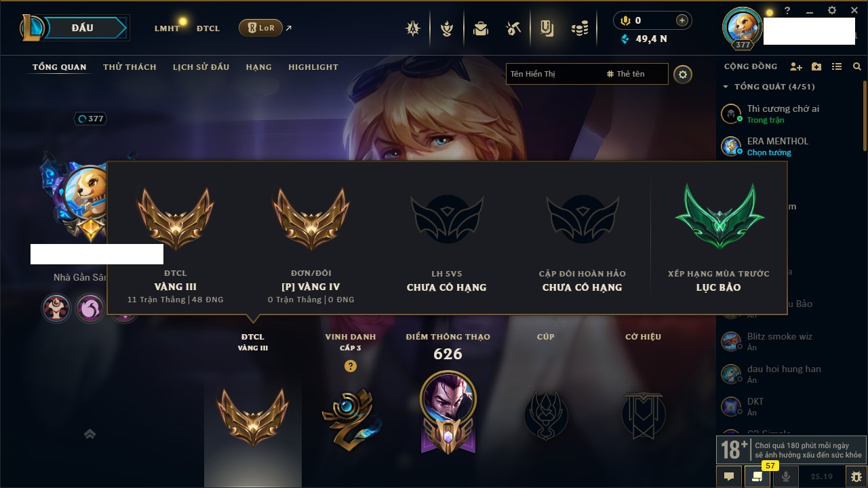Open the LoR game link button
Screen dimensions: 868x488
(x=261, y=28)
